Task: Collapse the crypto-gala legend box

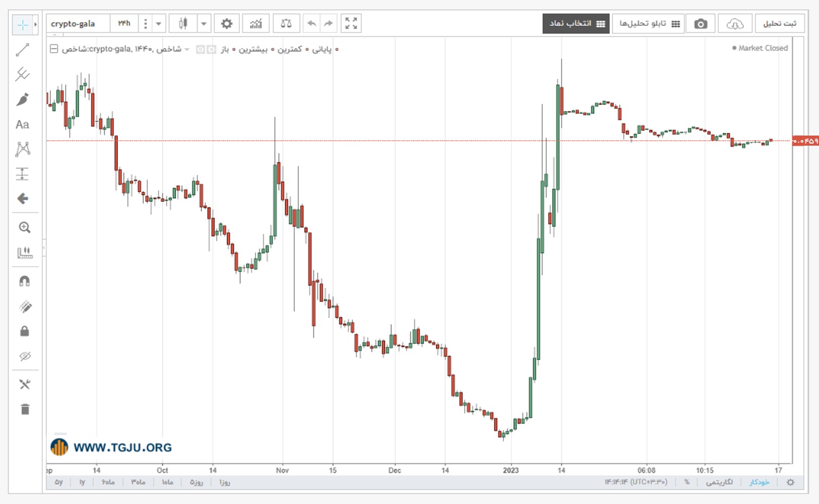Action: coord(54,49)
